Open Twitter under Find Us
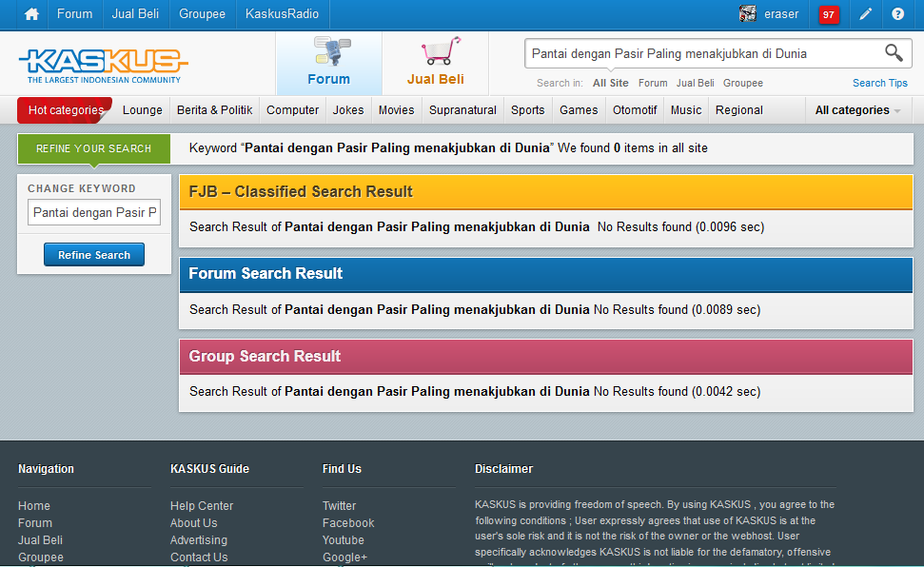 (x=339, y=506)
